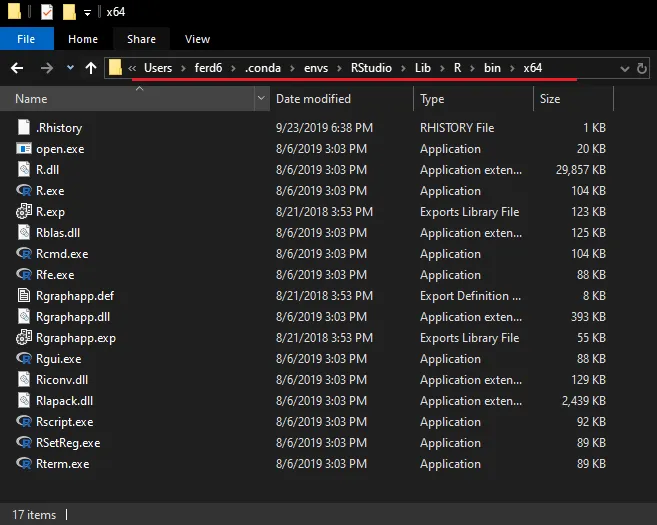
Task: Sort files by Date modified column
Action: pyautogui.click(x=313, y=99)
